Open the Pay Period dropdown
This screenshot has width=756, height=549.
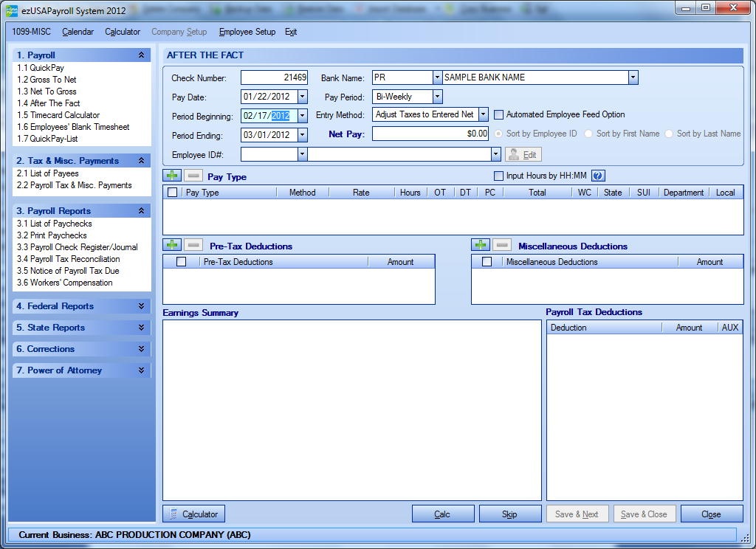[437, 97]
